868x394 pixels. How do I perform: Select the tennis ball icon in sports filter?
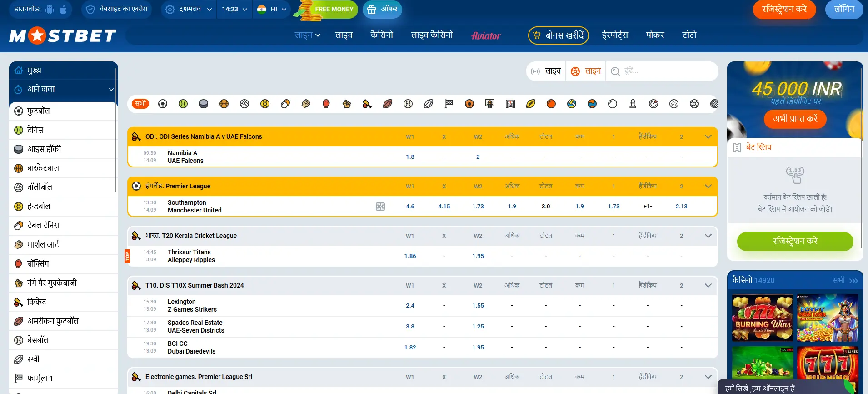(183, 104)
